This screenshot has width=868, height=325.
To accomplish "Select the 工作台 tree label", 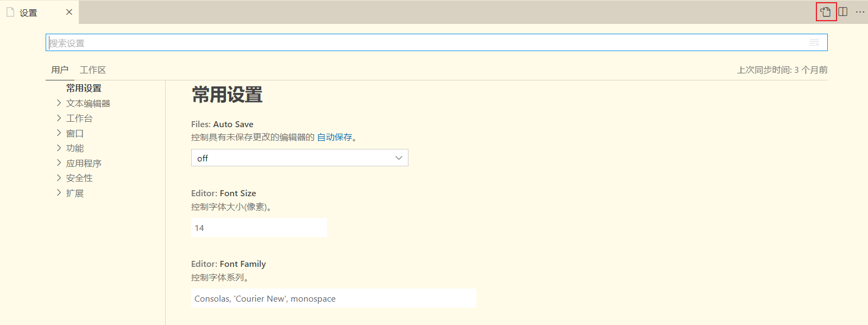I will 79,118.
